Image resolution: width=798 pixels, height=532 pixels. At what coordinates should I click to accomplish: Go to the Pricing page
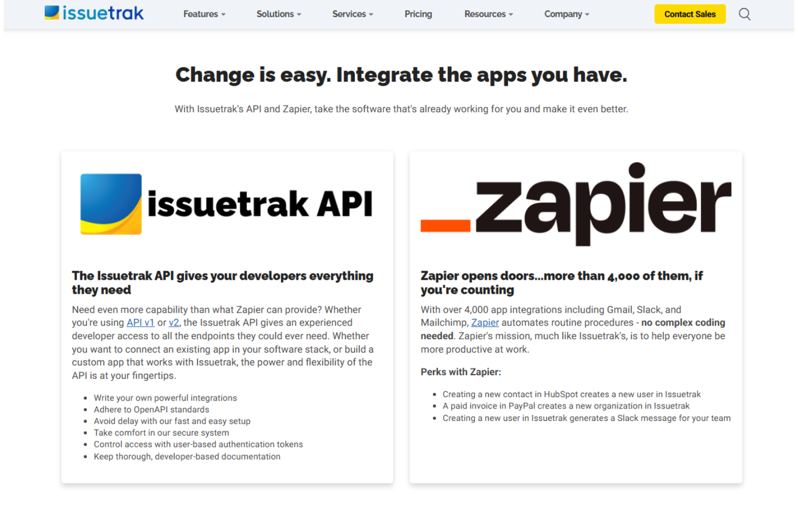(418, 14)
